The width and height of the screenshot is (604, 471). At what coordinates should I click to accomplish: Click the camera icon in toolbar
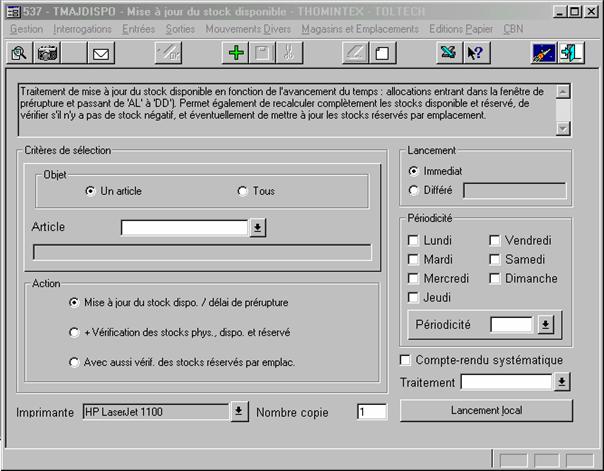tap(47, 53)
